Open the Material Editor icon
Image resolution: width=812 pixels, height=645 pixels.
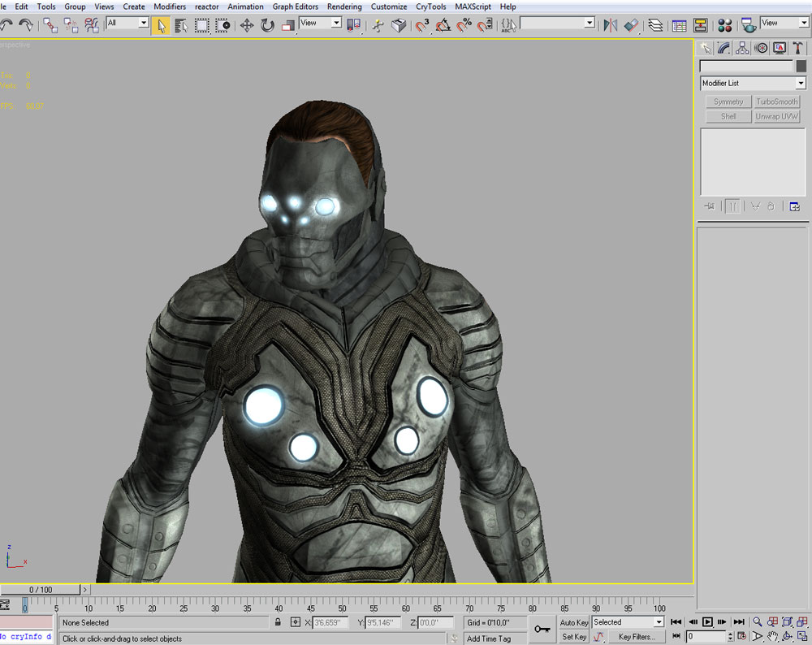pyautogui.click(x=724, y=25)
